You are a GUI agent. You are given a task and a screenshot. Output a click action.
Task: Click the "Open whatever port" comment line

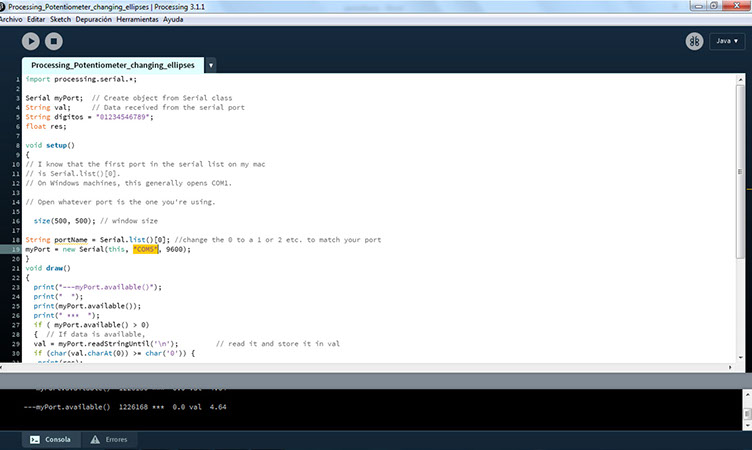120,202
